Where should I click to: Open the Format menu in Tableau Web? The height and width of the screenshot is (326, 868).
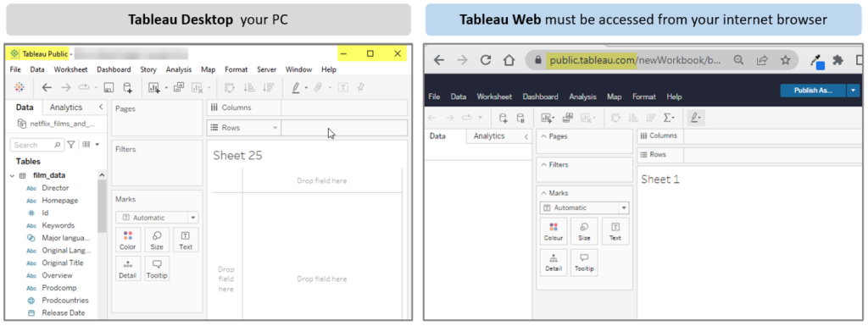[x=644, y=97]
